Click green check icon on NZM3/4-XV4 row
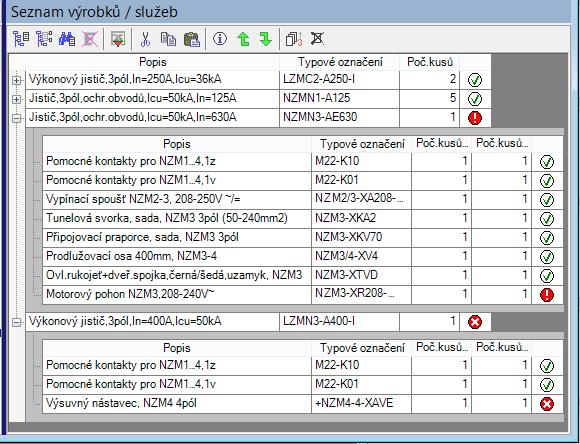 [x=547, y=256]
